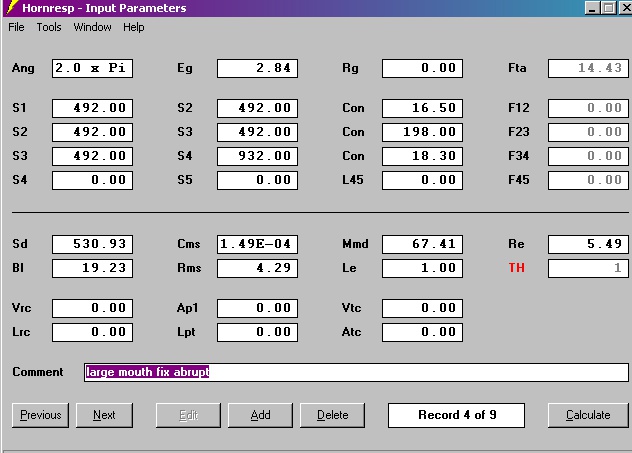Screen dimensions: 632x453
Task: Maximize the Hornresp window
Action: (x=608, y=8)
